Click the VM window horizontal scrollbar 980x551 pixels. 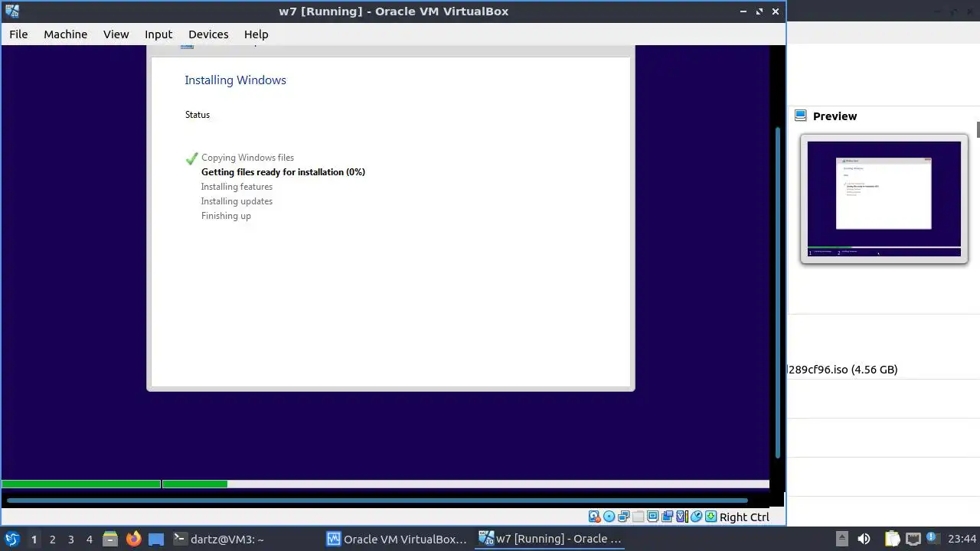coord(377,500)
